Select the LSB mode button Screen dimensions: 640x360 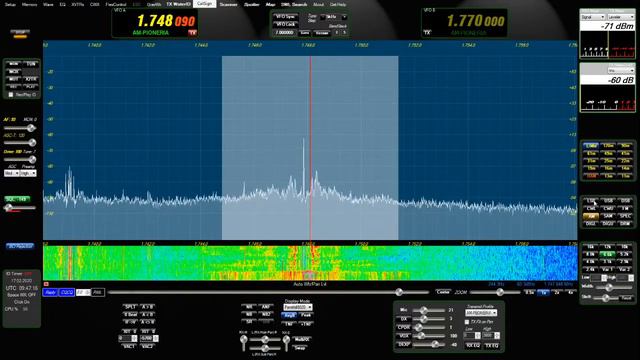coord(591,201)
